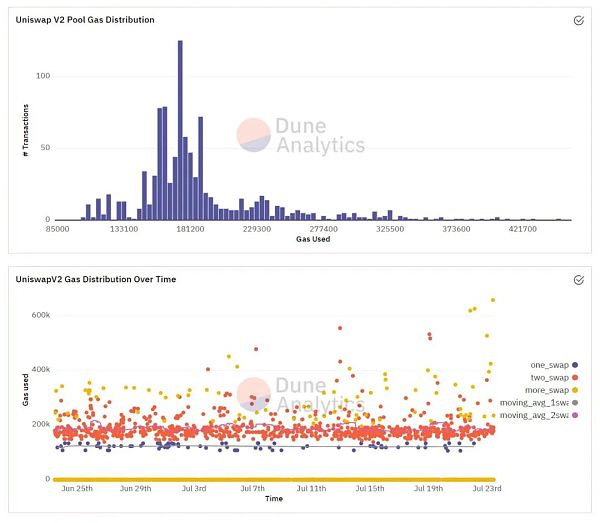Open the UniswapV2 Gas Distribution Over Time title

click(x=96, y=279)
